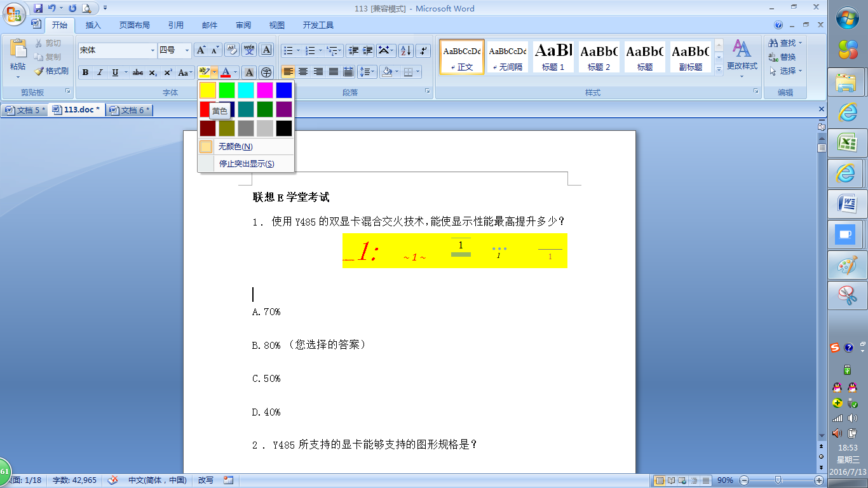Screen dimensions: 868x488
Task: Open the font name dropdown (宋体)
Action: tap(153, 50)
